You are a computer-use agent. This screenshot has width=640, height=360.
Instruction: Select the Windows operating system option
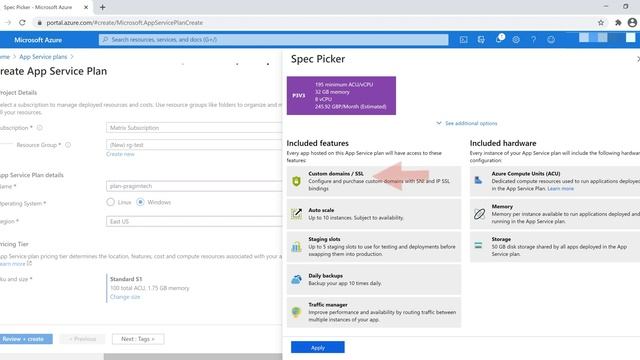(140, 202)
